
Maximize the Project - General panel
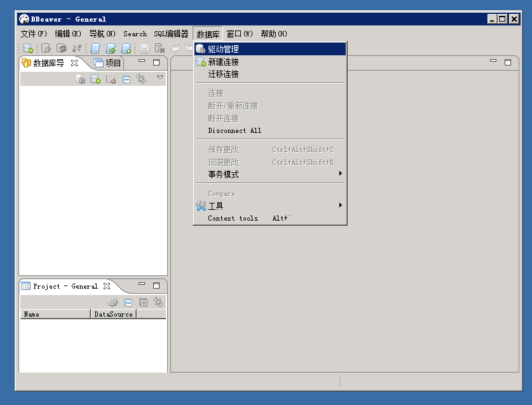click(156, 285)
